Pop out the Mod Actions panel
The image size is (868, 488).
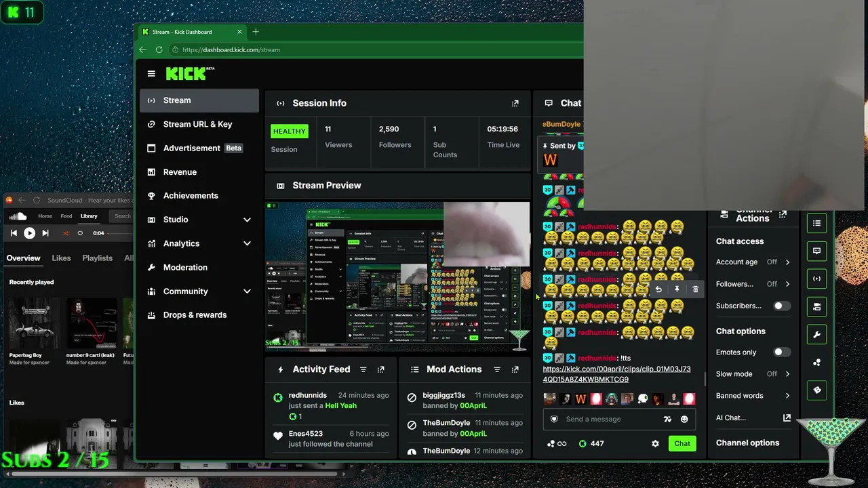(515, 369)
